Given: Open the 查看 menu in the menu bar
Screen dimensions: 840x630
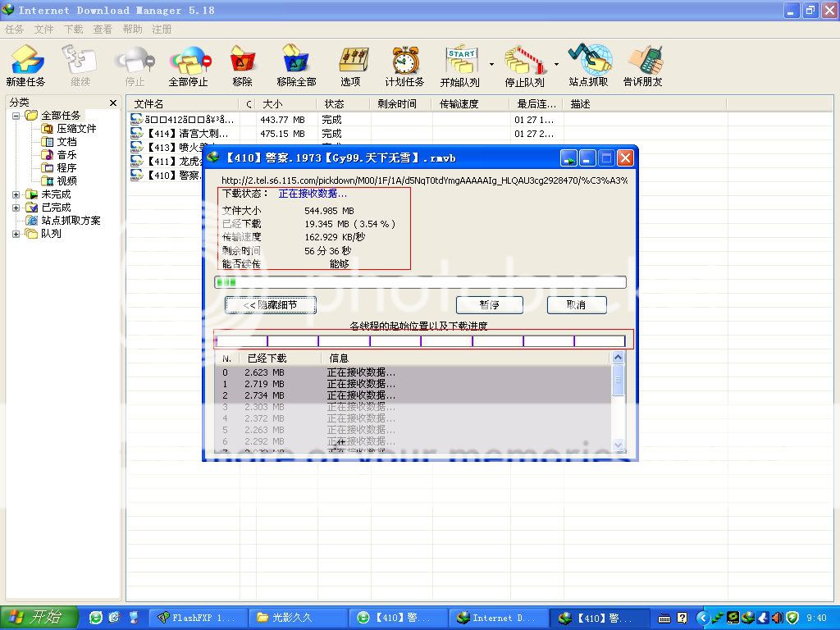Looking at the screenshot, I should (x=103, y=30).
